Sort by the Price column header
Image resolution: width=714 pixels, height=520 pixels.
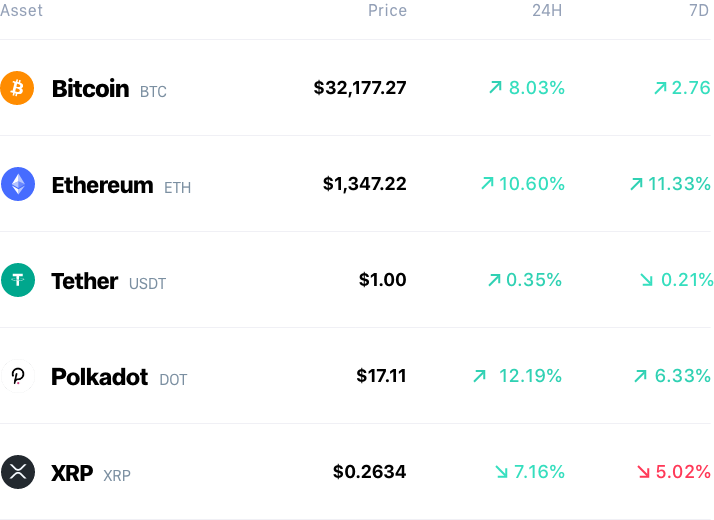(x=388, y=10)
